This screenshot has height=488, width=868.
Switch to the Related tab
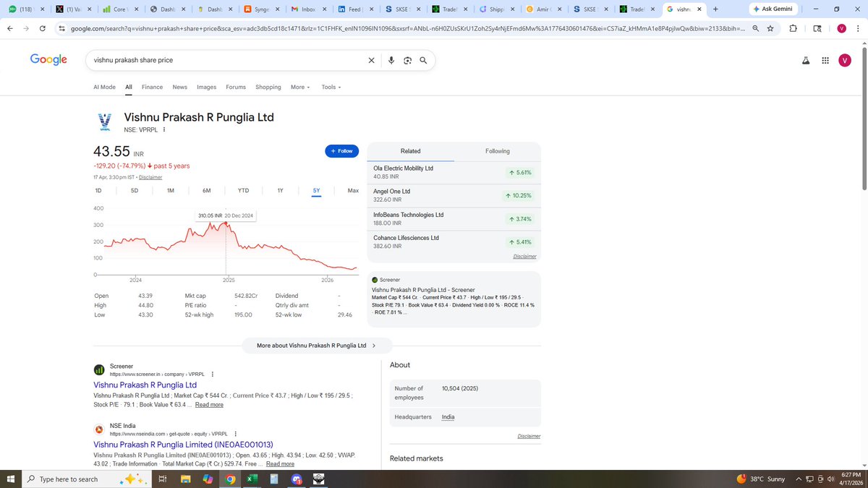click(411, 151)
